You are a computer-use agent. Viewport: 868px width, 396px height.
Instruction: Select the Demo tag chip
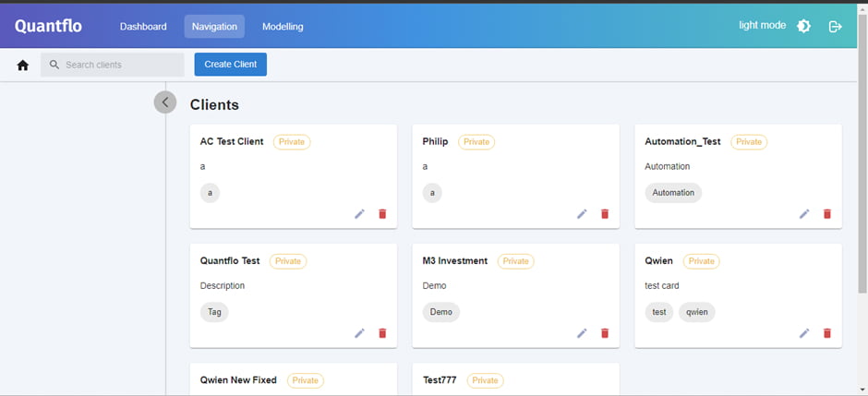[441, 312]
